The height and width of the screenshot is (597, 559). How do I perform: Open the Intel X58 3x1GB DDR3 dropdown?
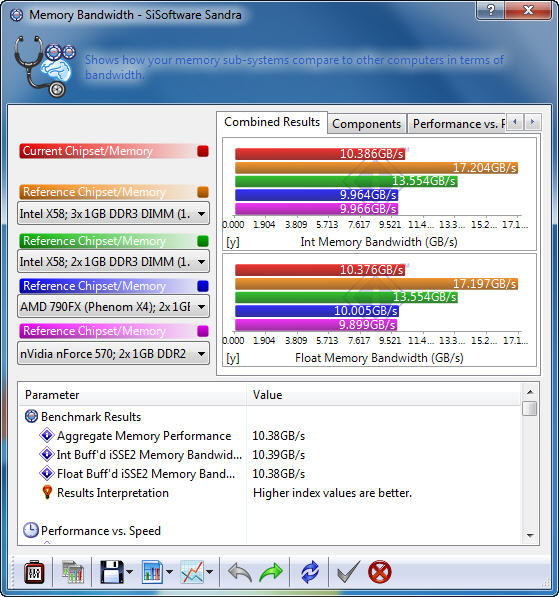(113, 214)
